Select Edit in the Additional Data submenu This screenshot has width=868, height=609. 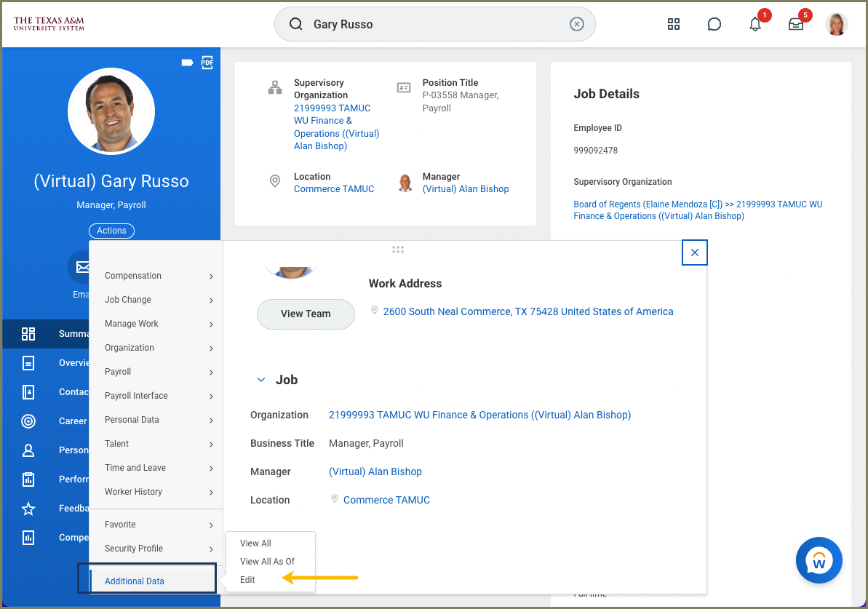coord(248,580)
